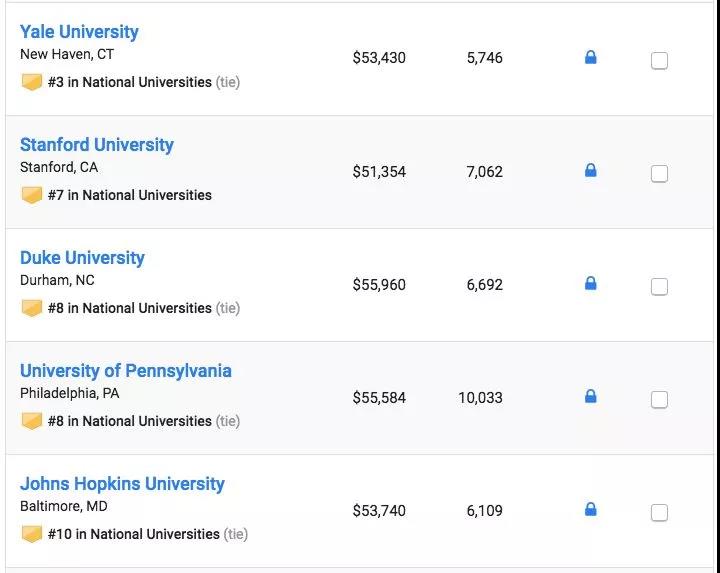Click the lock icon in University of Pennsylvania row
The width and height of the screenshot is (720, 573).
point(591,396)
